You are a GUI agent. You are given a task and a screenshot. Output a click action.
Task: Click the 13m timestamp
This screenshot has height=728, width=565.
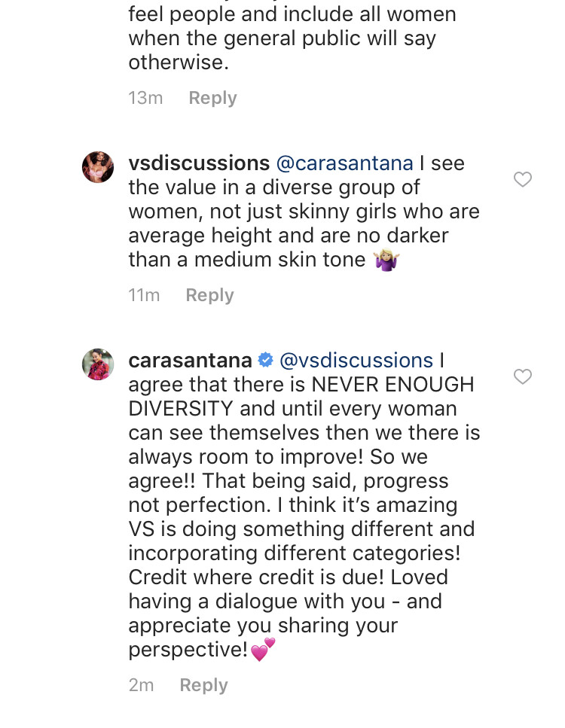tap(145, 98)
